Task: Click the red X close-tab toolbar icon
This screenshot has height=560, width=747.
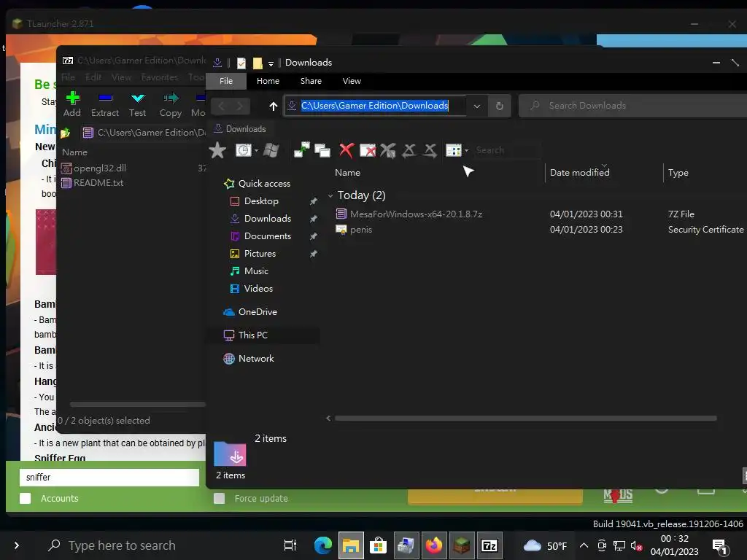Action: [347, 150]
